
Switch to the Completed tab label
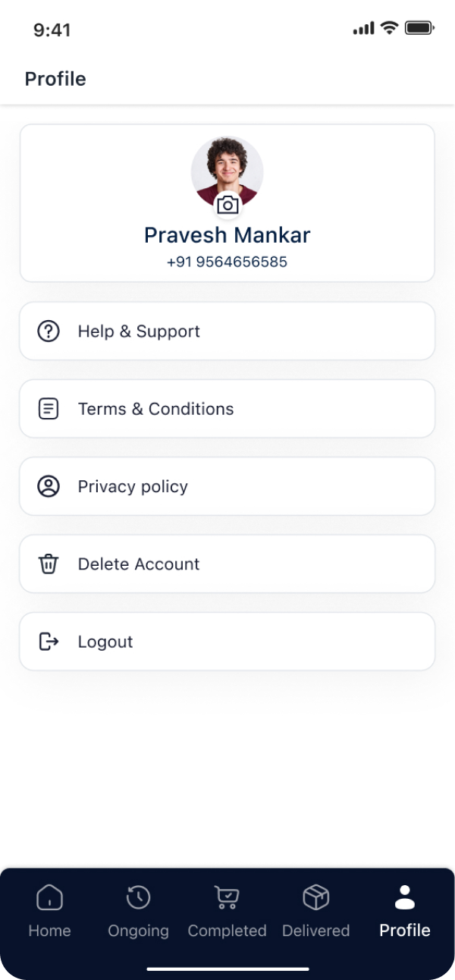227,931
